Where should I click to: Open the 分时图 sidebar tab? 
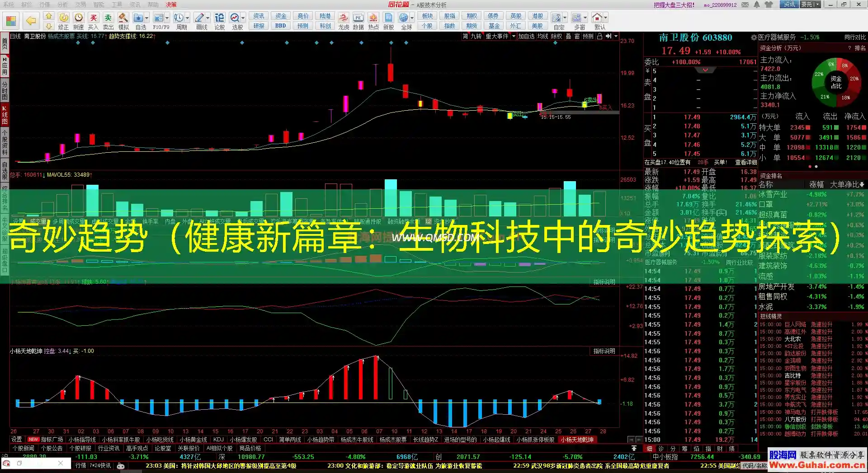tap(5, 91)
